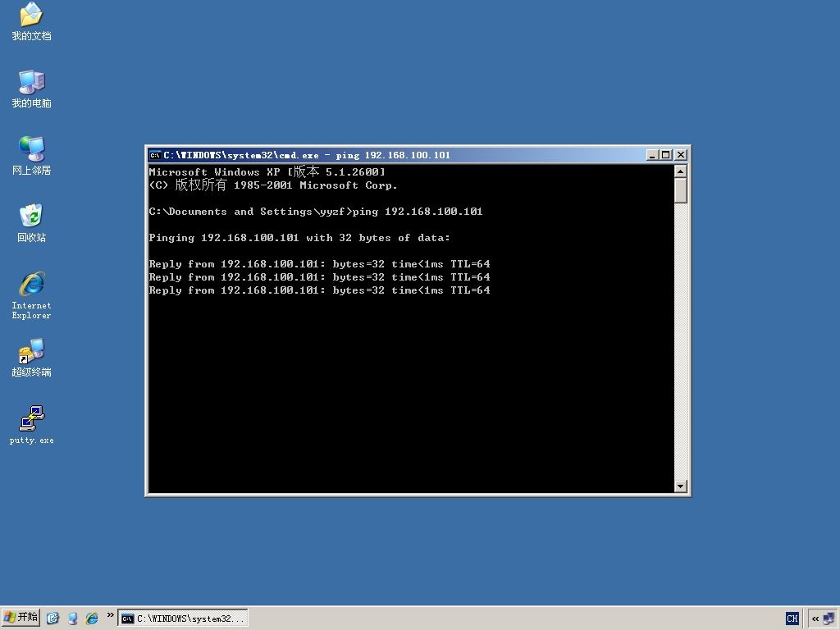The image size is (840, 630).
Task: Click the 'Microsoft Windows XP' version line
Action: pyautogui.click(x=267, y=172)
